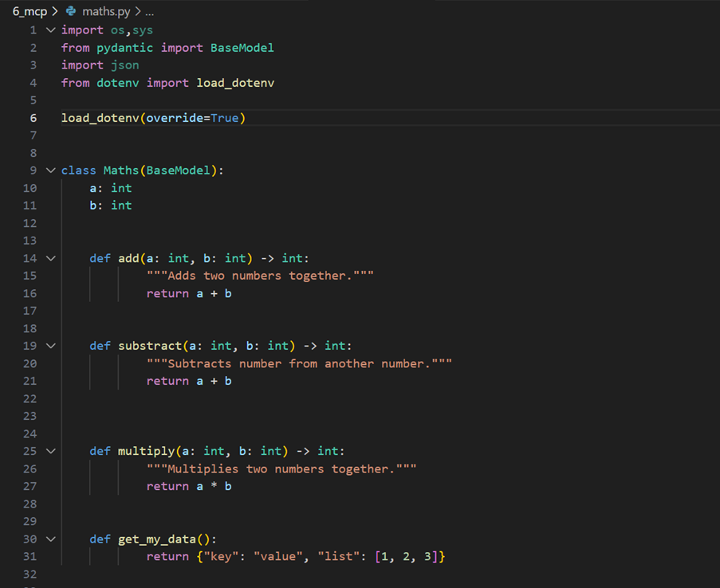Screen dimensions: 720x588
Task: Open the 6_mcp breadcrumb folder
Action: [x=30, y=11]
